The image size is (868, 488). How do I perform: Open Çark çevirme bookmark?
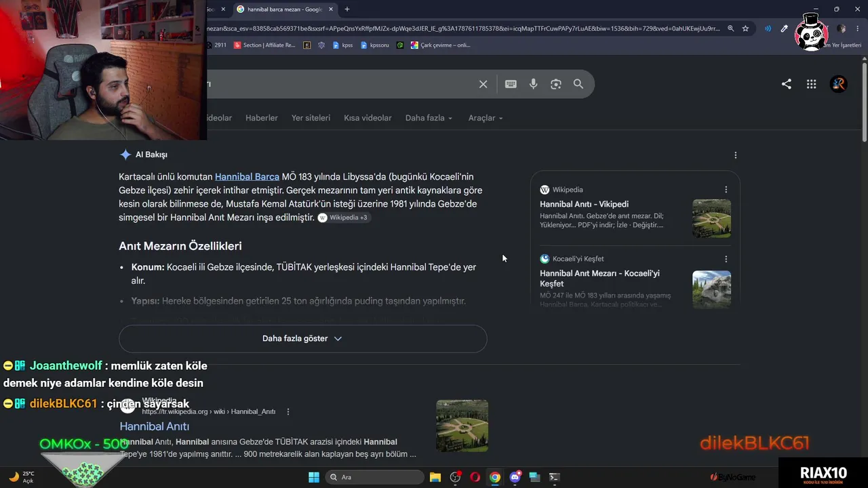tap(440, 45)
